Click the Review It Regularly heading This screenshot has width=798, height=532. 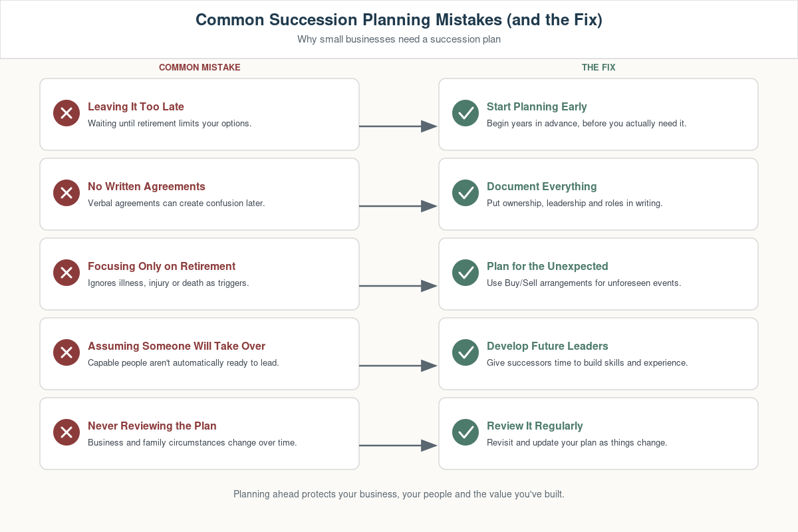[x=535, y=426]
